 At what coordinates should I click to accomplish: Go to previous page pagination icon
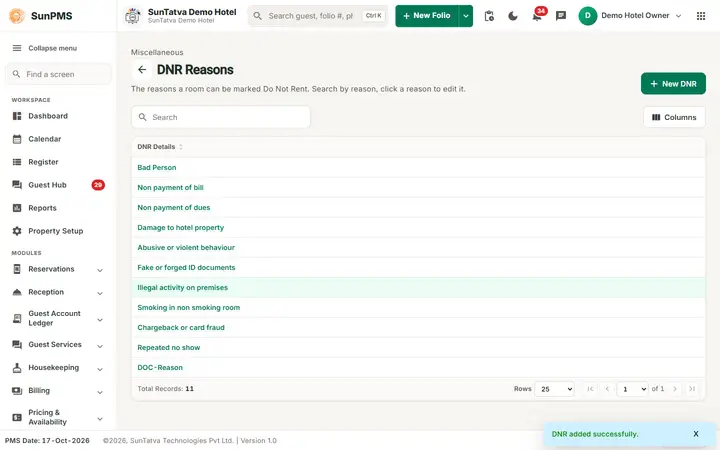click(x=607, y=389)
